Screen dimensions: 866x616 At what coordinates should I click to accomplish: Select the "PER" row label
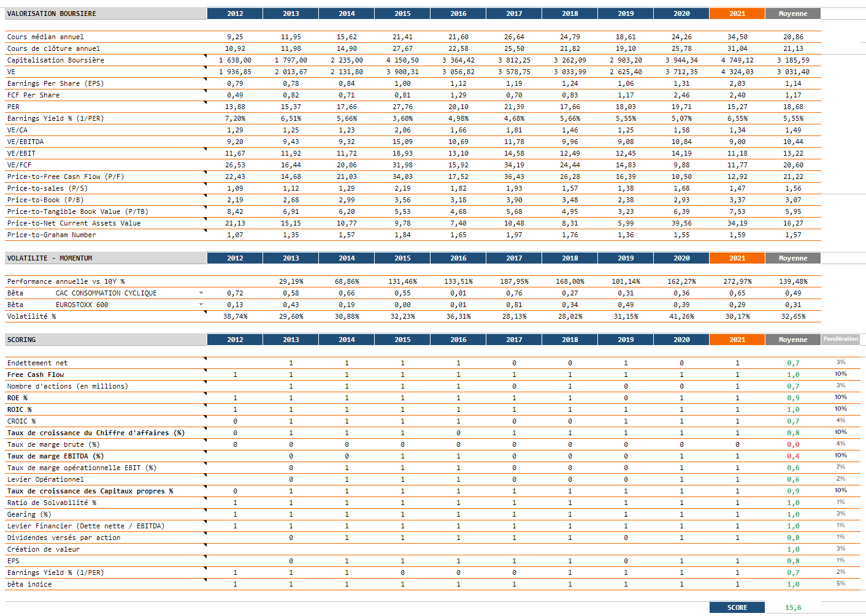click(x=13, y=107)
